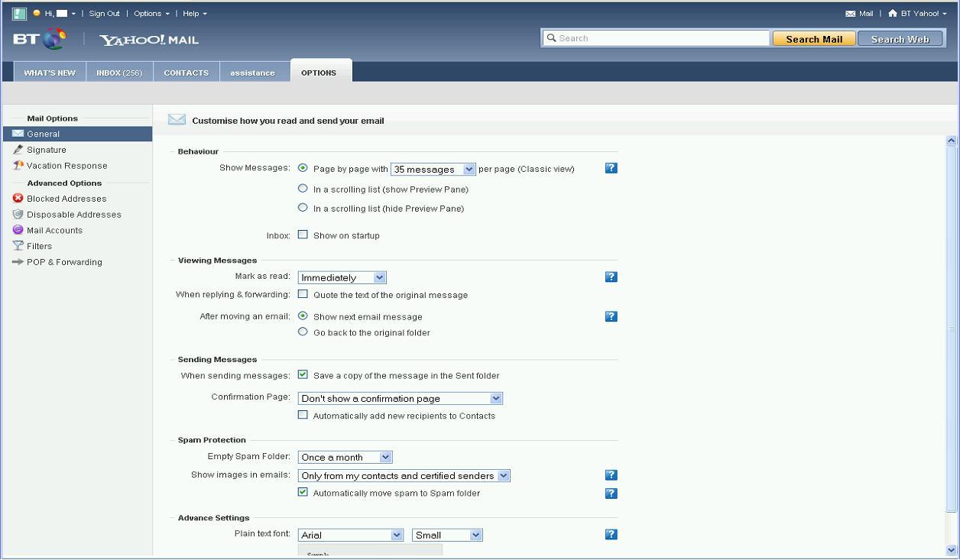Image resolution: width=960 pixels, height=560 pixels.
Task: Expand the Confirmation Page dropdown
Action: click(x=400, y=398)
